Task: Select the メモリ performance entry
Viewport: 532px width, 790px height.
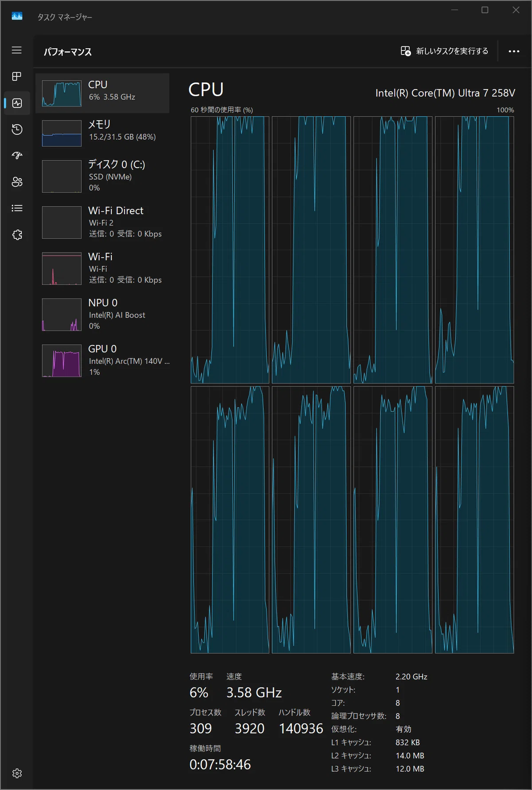Action: [102, 133]
